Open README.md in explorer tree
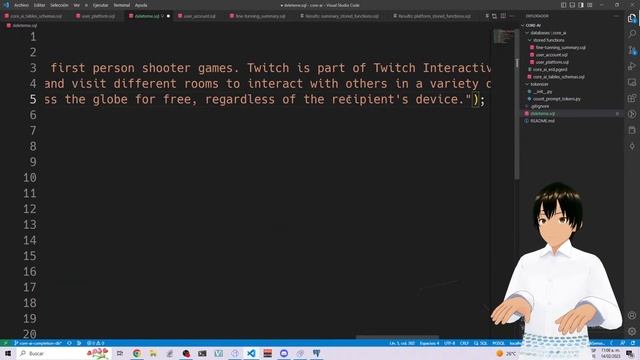Image resolution: width=640 pixels, height=360 pixels. [542, 121]
